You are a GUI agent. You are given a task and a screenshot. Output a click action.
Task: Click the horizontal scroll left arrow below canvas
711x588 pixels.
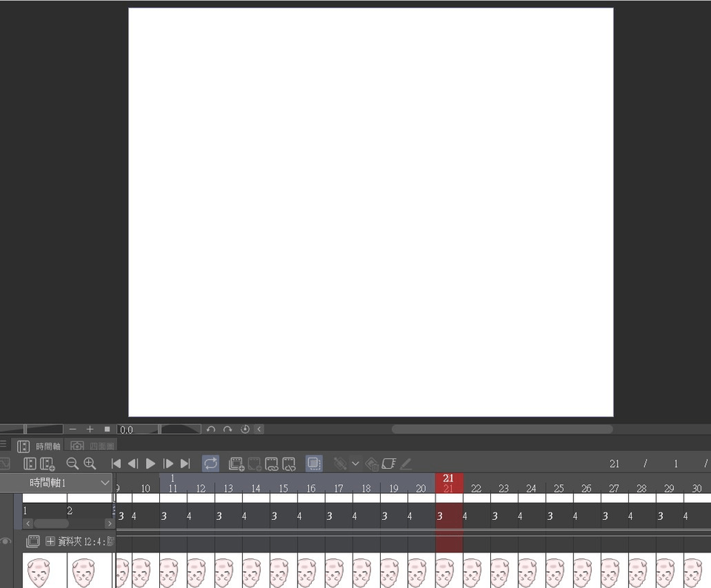(259, 429)
